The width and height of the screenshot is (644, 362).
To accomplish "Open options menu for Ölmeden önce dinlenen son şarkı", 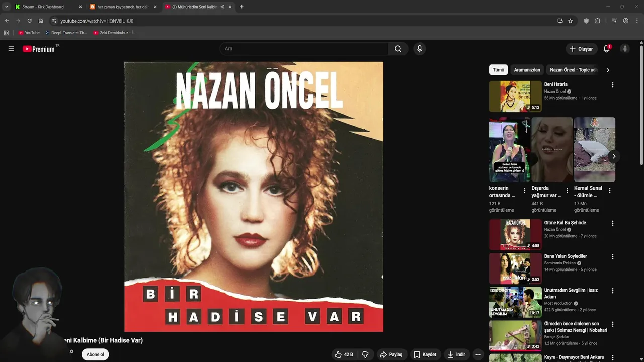I will pyautogui.click(x=612, y=324).
